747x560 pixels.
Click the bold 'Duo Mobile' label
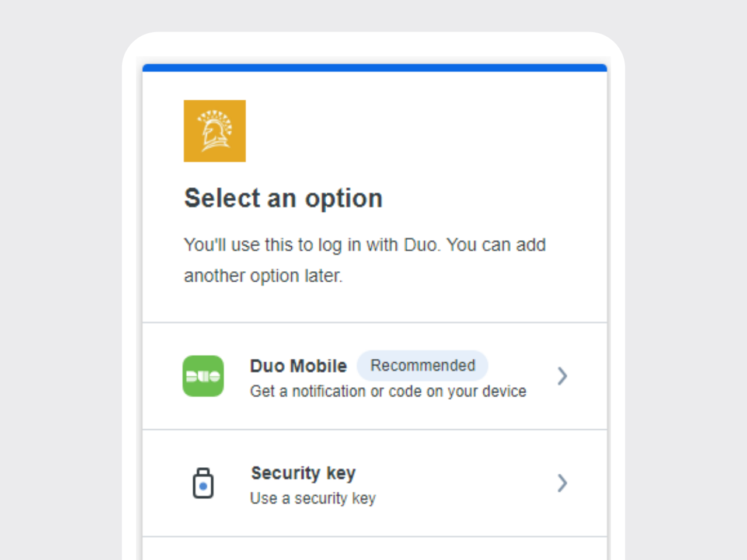pos(298,366)
